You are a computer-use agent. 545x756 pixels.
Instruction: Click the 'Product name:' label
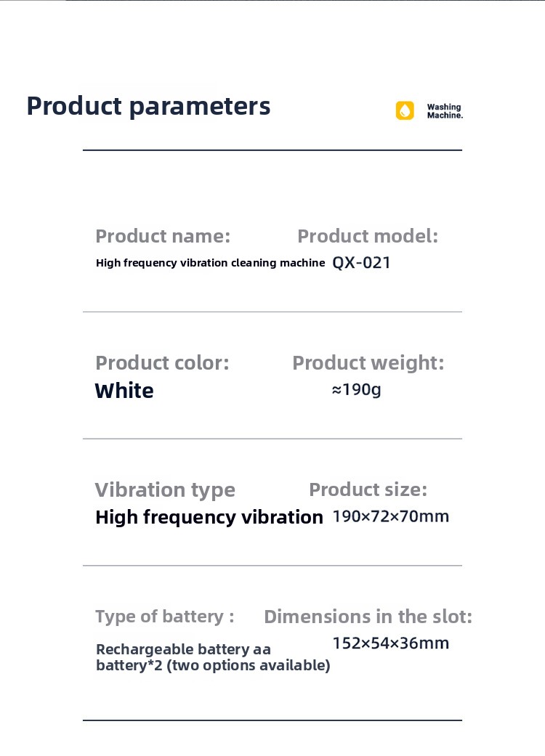click(163, 236)
